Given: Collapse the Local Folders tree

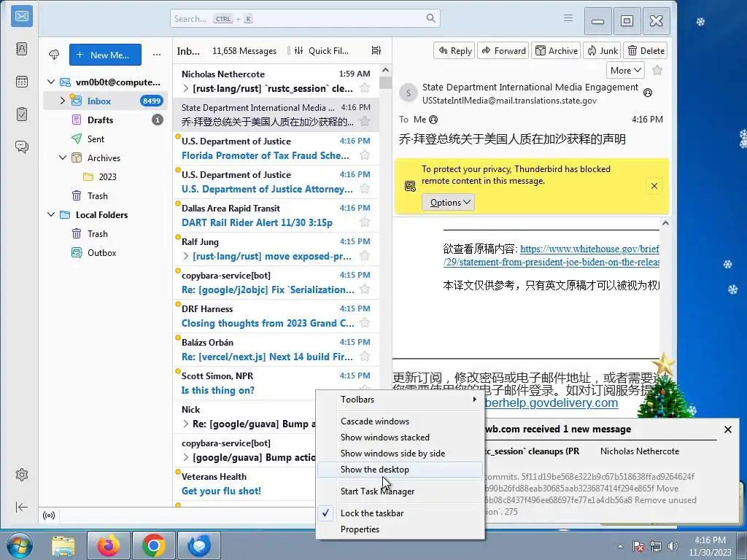Looking at the screenshot, I should click(51, 215).
